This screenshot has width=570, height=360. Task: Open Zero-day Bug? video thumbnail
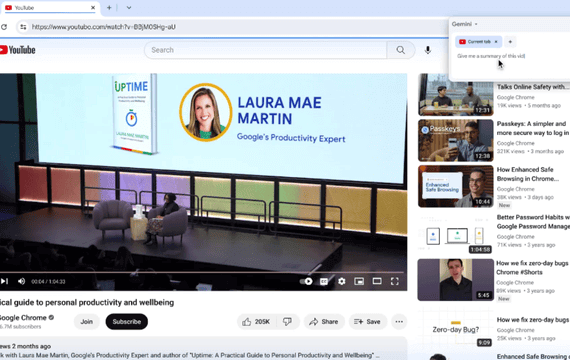point(455,328)
